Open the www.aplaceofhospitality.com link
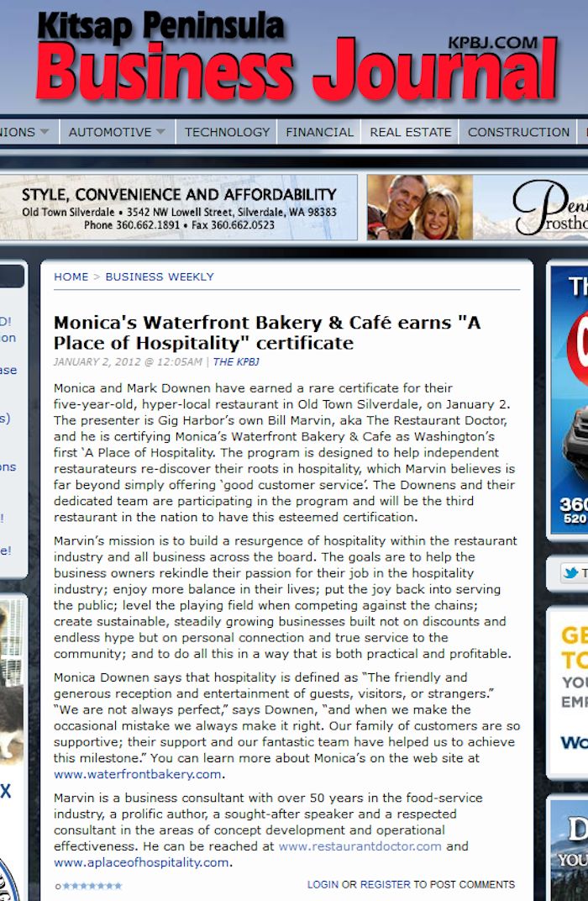This screenshot has height=901, width=588. tap(141, 862)
